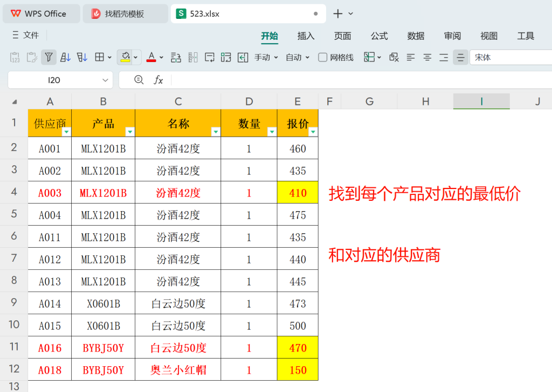Viewport: 552px width, 392px height.
Task: Switch to the 开始 ribbon tab
Action: click(x=270, y=36)
